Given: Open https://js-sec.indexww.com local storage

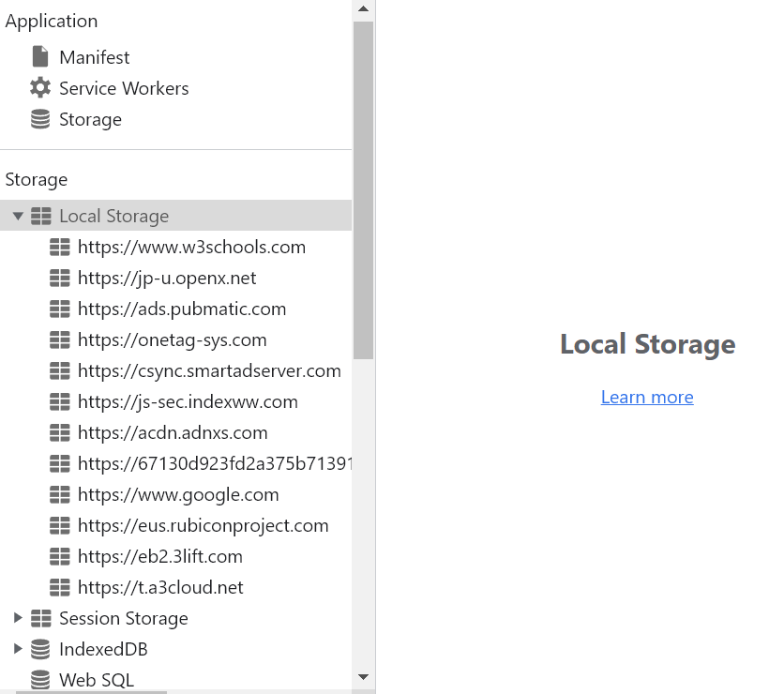Looking at the screenshot, I should pos(188,402).
